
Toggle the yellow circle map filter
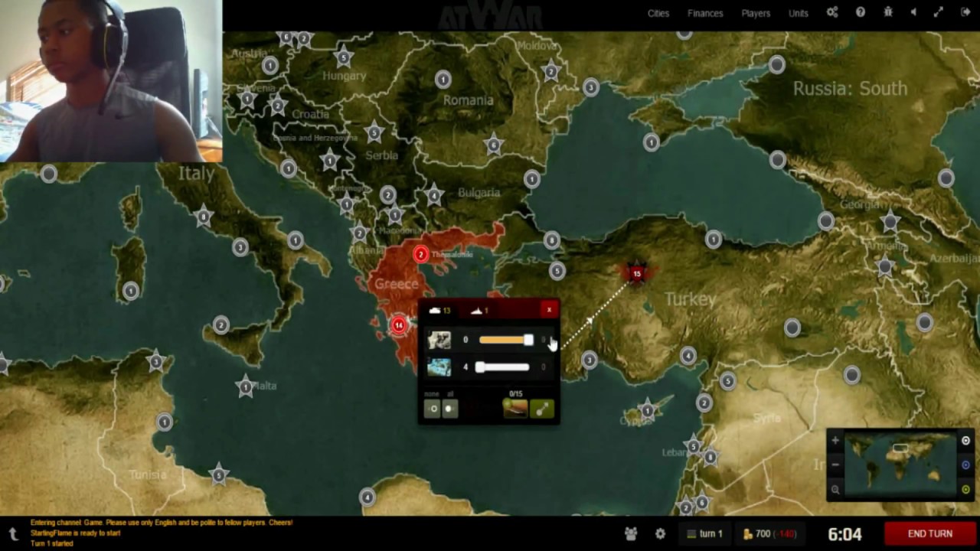(965, 490)
